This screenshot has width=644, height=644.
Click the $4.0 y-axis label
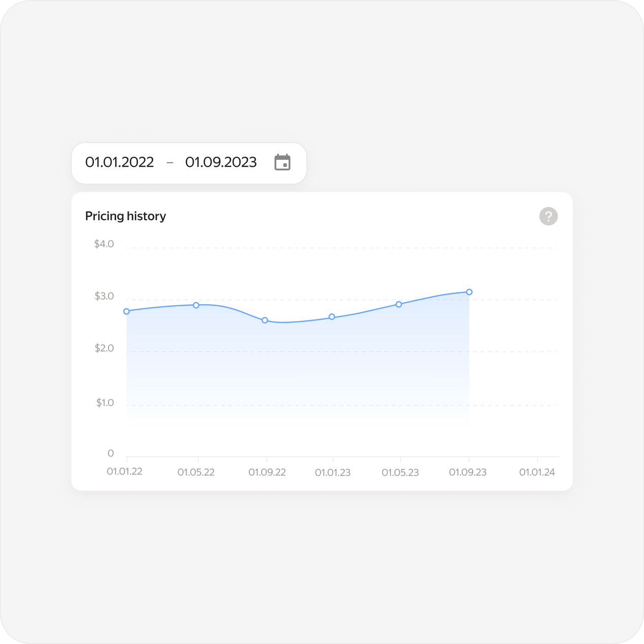pyautogui.click(x=104, y=244)
